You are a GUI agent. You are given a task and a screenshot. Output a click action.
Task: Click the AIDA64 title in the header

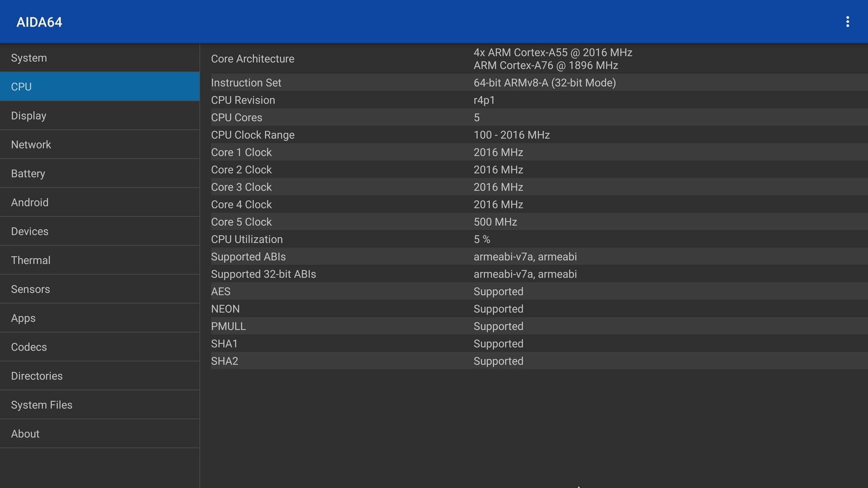[39, 21]
